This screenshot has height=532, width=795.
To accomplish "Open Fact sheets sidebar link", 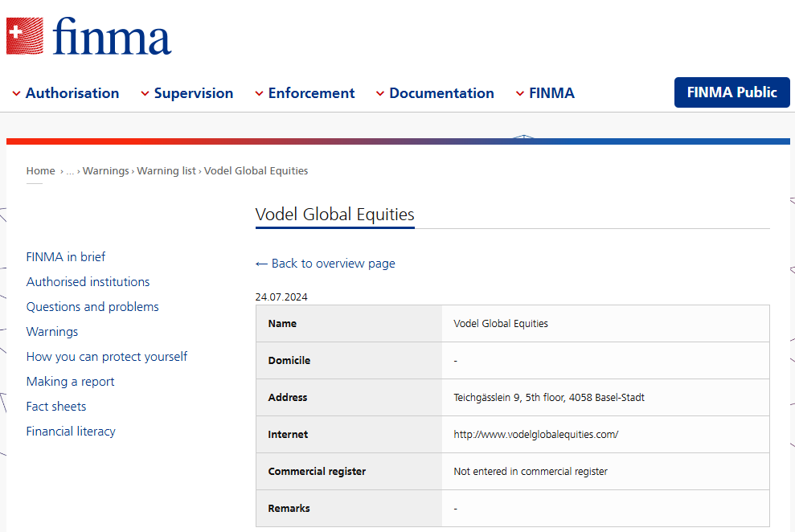I will [x=56, y=407].
